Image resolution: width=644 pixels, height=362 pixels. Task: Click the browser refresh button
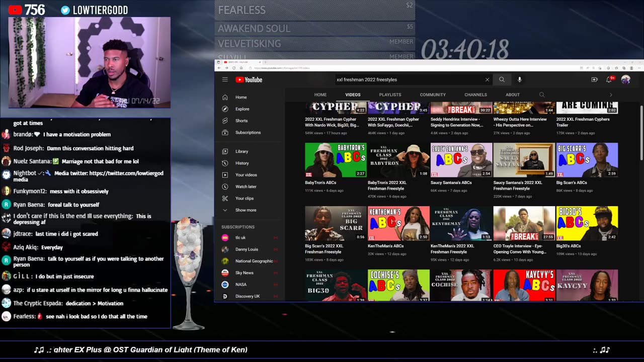tap(234, 68)
